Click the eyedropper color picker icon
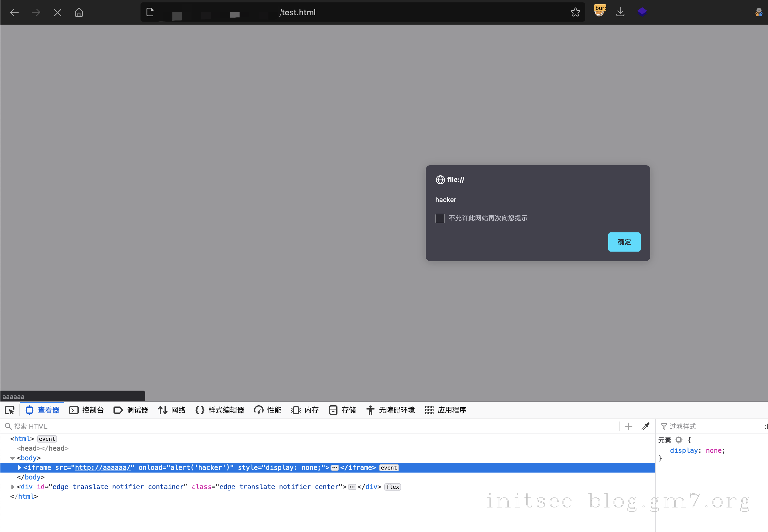 645,426
